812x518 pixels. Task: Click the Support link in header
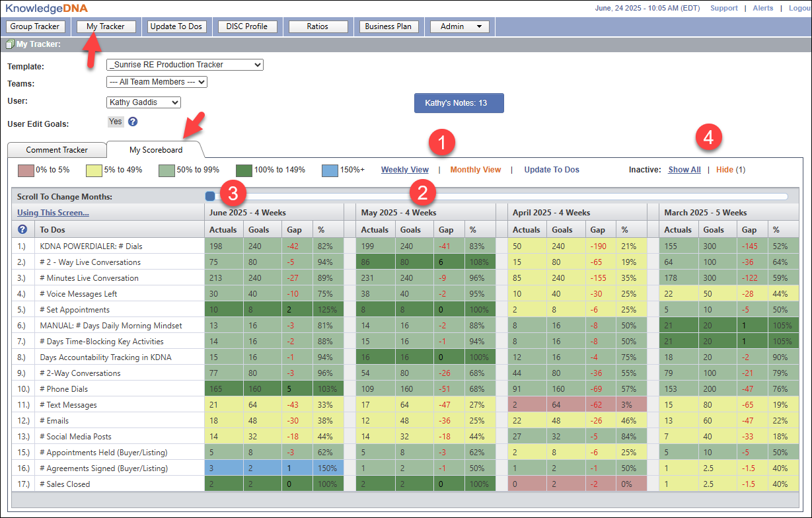point(723,8)
